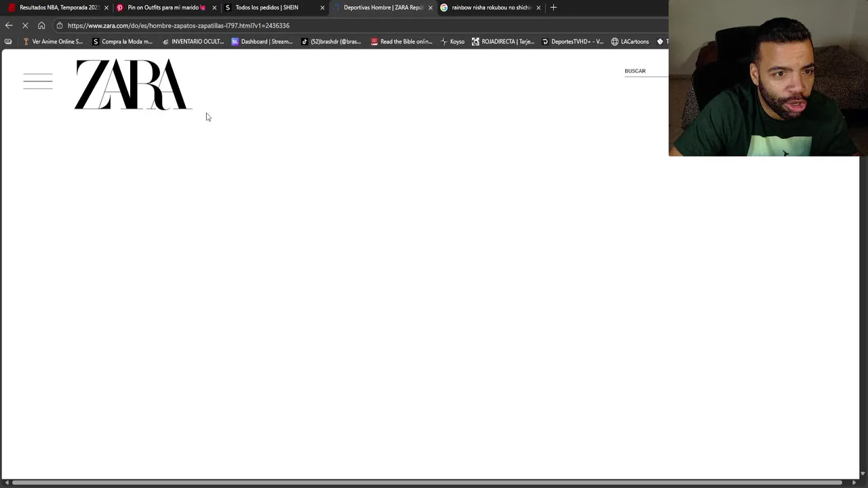Open Read the Bible online bookmark
Screen dimensions: 868x488
(x=401, y=41)
